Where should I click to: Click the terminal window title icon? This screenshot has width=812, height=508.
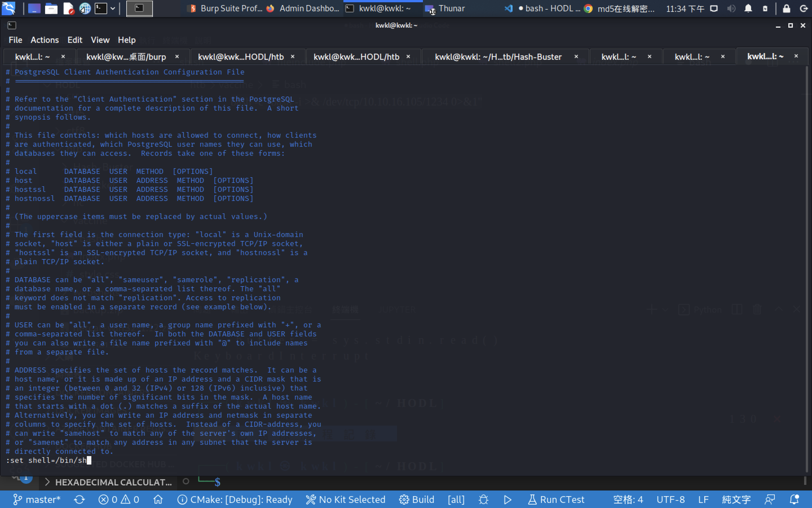[x=12, y=25]
